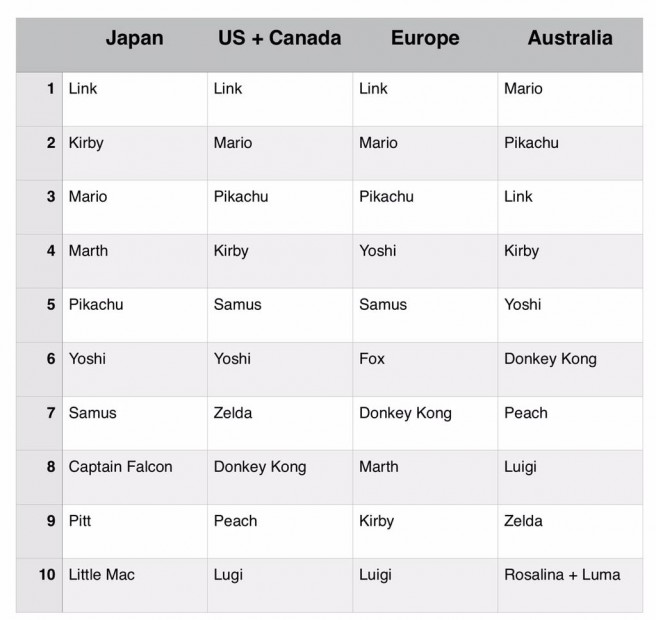
Task: Select Zelda in US + Canada column
Action: coord(233,413)
